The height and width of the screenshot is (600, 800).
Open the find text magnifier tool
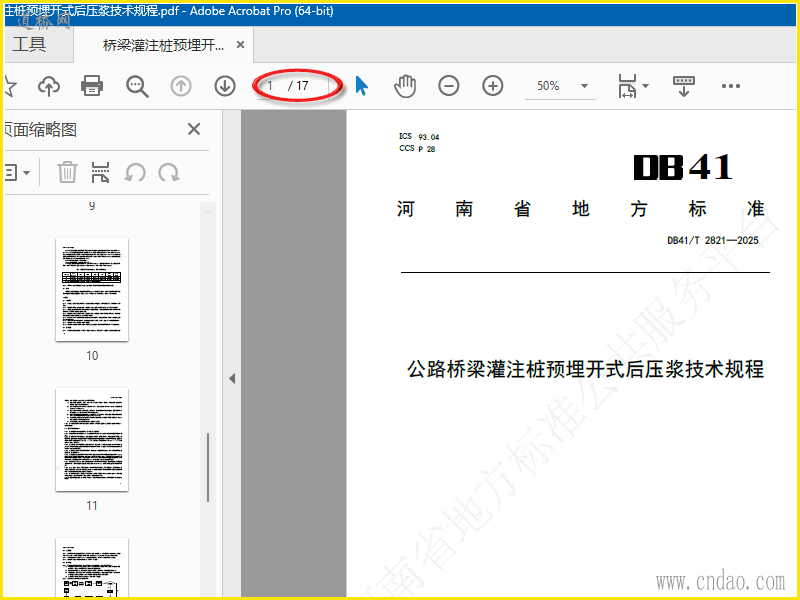[137, 86]
